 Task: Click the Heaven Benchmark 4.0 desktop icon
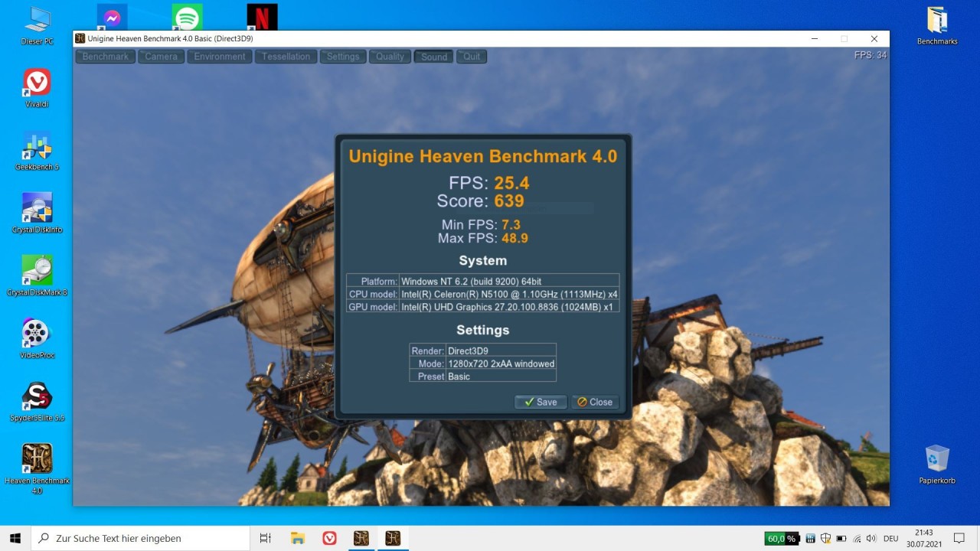pos(37,469)
